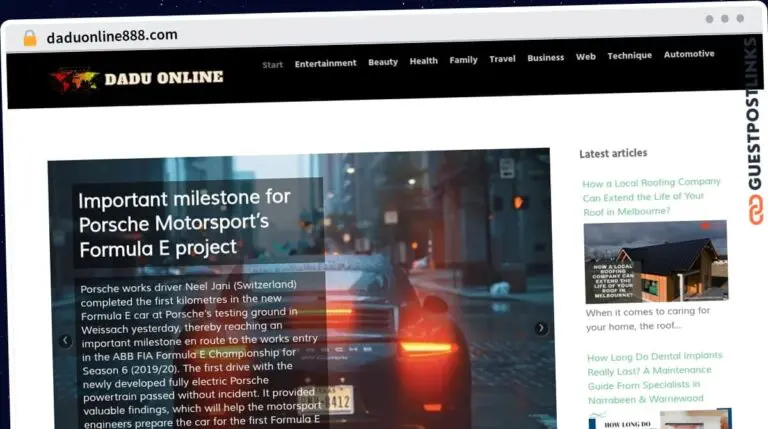Go to the Business category
Viewport: 768px width, 429px height.
tap(546, 58)
